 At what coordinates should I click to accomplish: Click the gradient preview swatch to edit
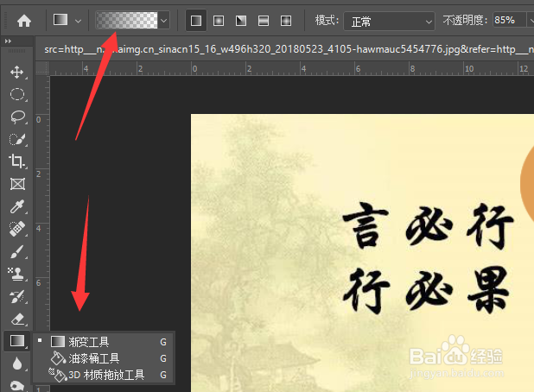pyautogui.click(x=127, y=21)
